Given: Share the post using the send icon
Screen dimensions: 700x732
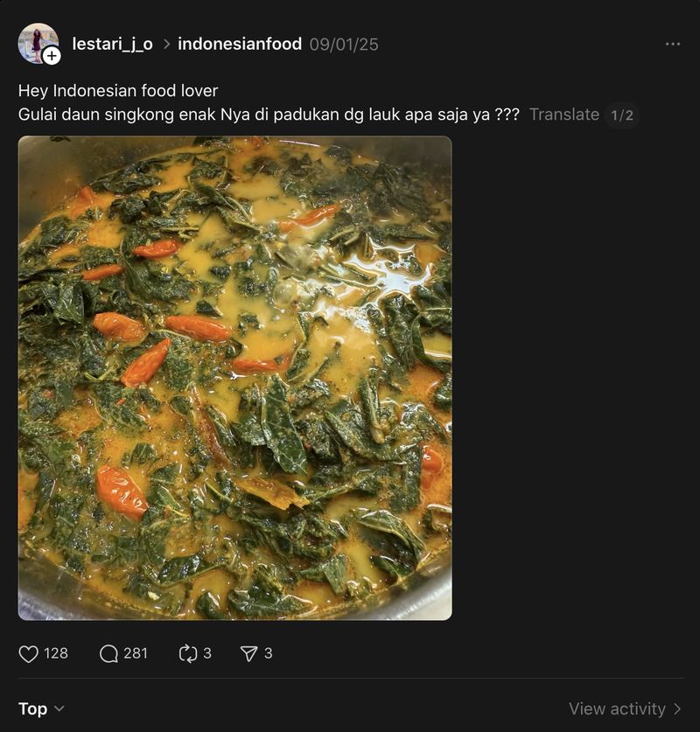Looking at the screenshot, I should click(x=248, y=651).
